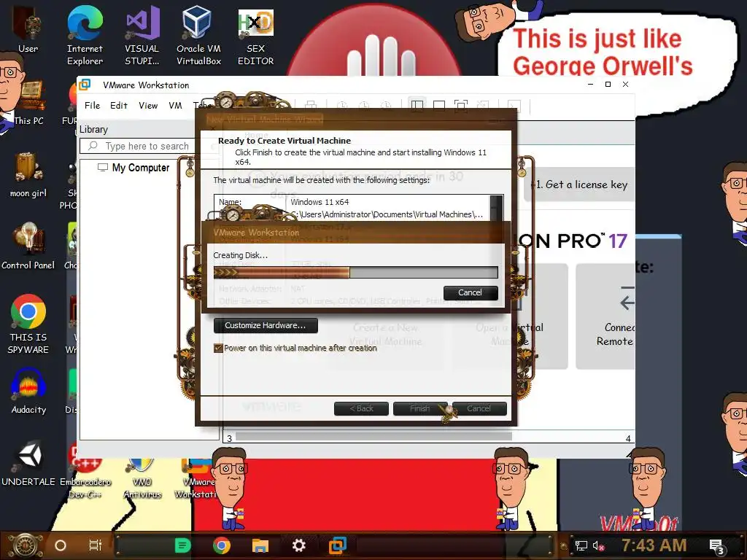Launch Chrome labeled THIS IS SPYWARE
747x560 pixels.
pos(28,324)
